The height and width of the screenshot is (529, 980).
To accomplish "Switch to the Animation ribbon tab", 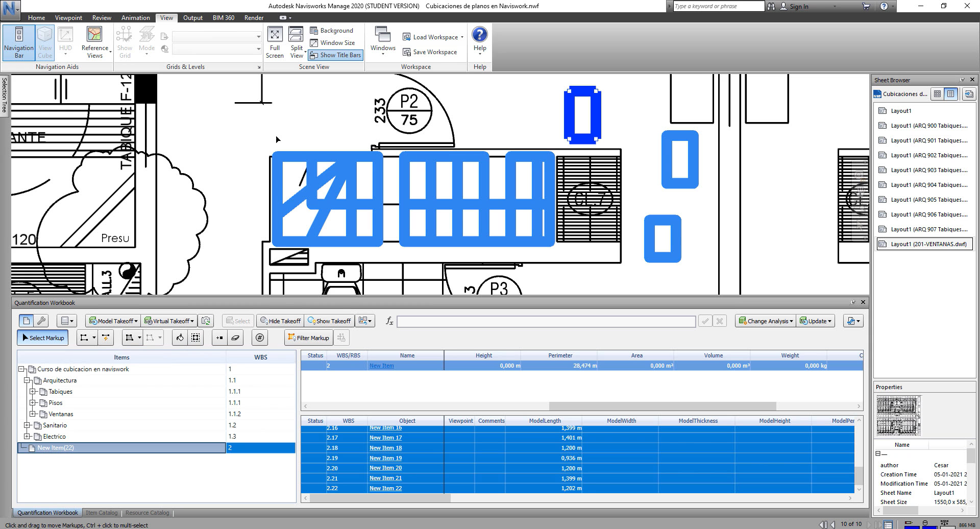I will click(135, 18).
